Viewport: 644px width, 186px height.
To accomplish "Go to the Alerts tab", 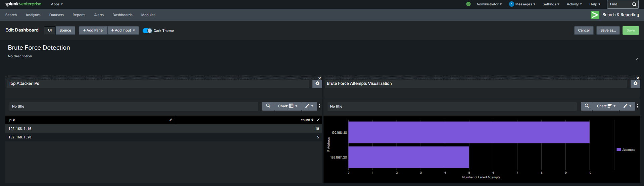I will (99, 15).
